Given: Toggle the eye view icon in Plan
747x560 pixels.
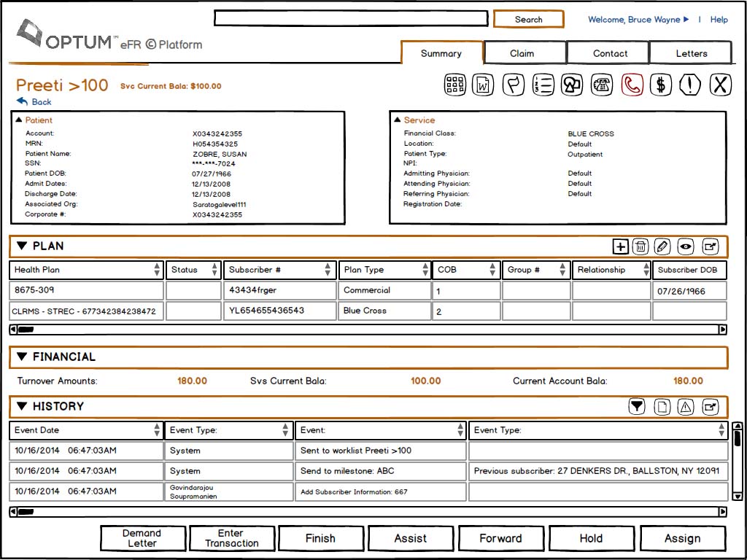Looking at the screenshot, I should click(686, 246).
